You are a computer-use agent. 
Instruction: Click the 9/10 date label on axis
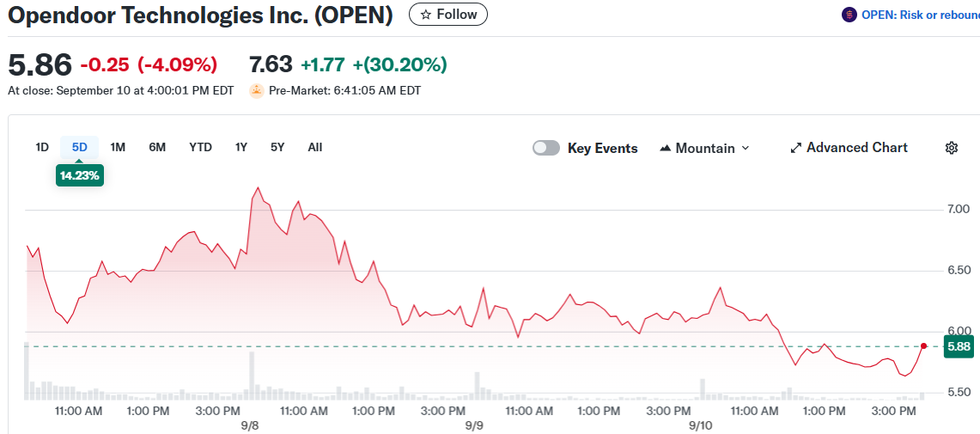pyautogui.click(x=700, y=425)
